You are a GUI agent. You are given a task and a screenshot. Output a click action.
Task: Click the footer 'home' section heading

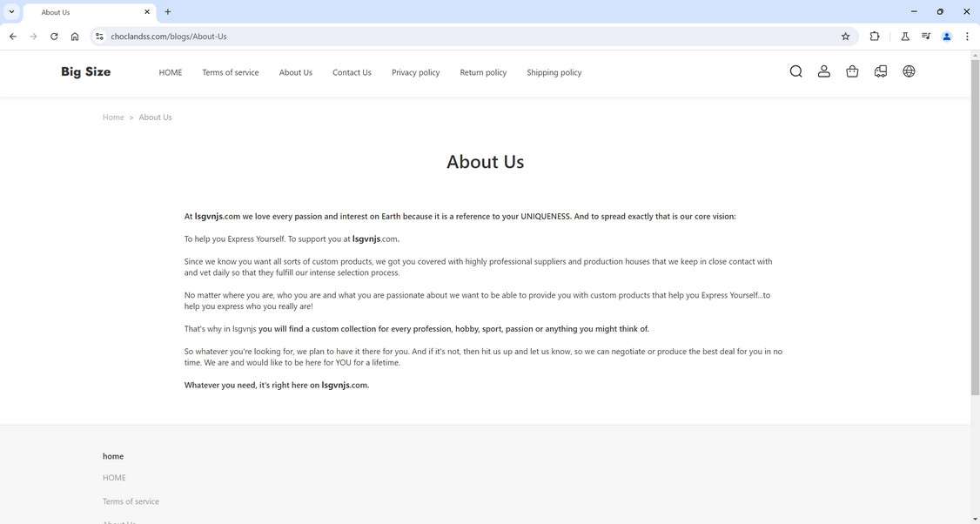113,456
